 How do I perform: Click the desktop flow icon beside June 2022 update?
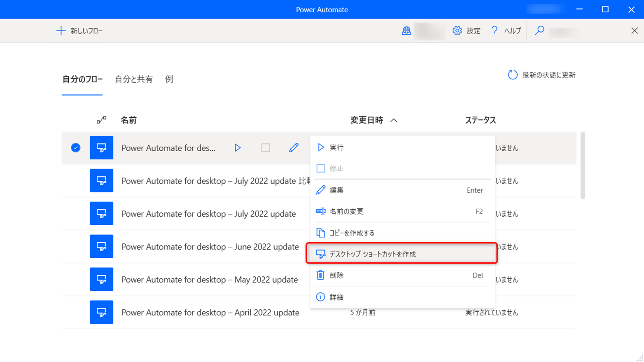coord(101,246)
